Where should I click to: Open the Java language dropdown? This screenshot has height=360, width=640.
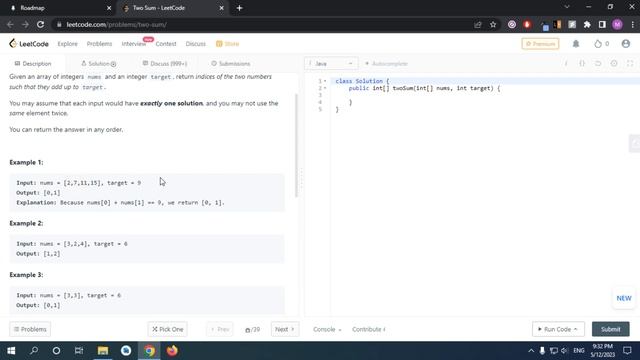(x=331, y=64)
